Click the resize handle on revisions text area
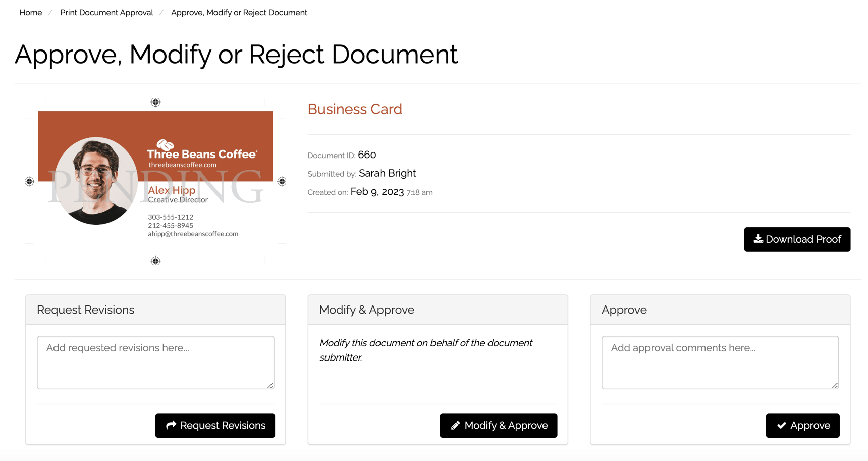Viewport: 868px width, 461px height. [x=270, y=386]
